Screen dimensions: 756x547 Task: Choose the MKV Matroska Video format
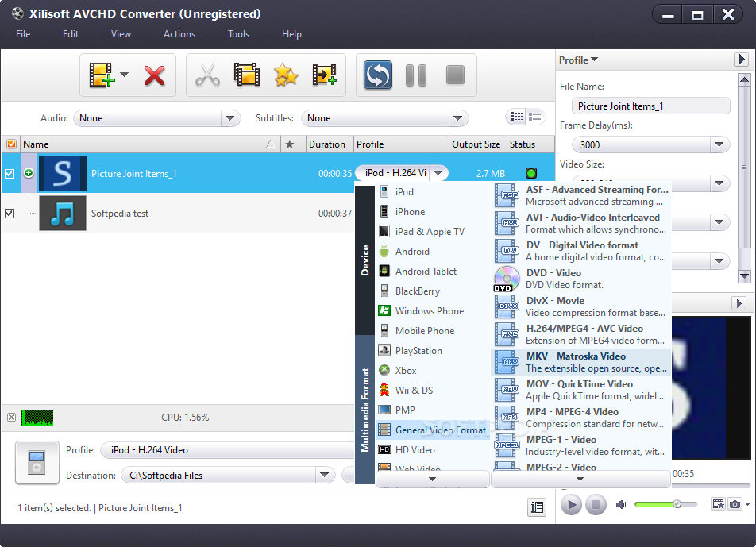pos(581,362)
